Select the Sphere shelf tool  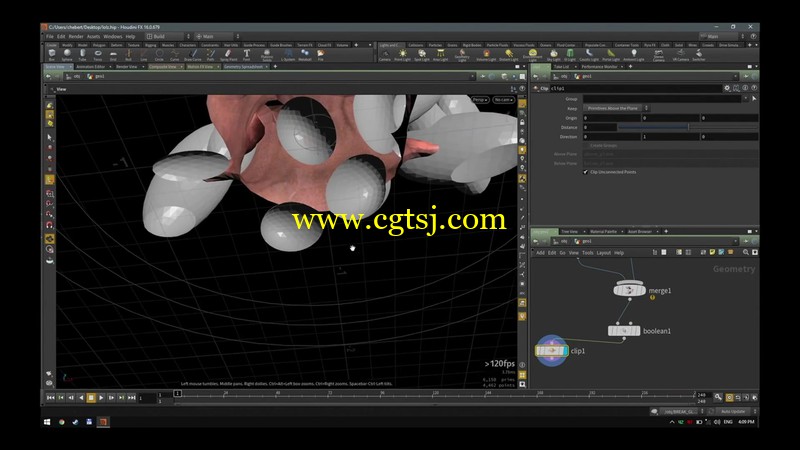[67, 55]
